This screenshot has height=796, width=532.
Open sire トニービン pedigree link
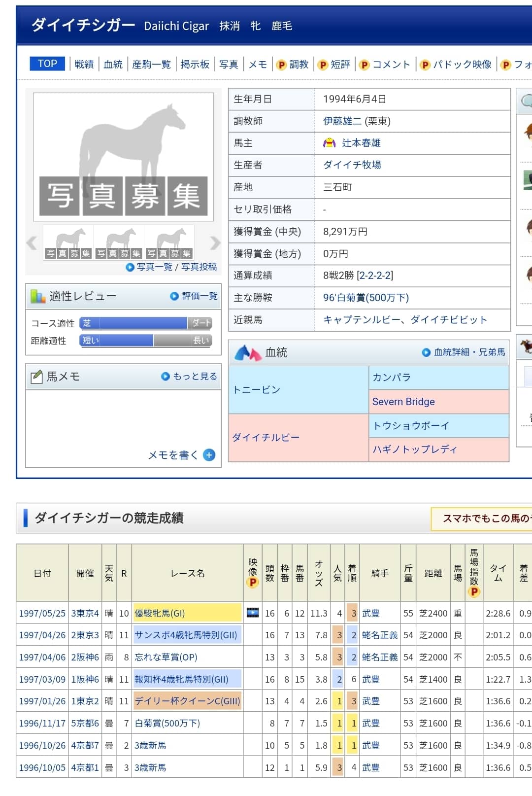[256, 390]
